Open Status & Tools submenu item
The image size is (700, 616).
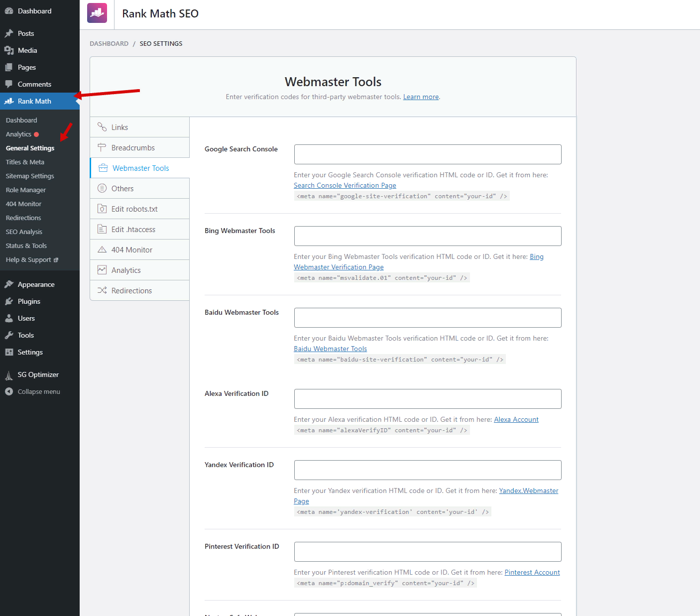[x=26, y=246]
